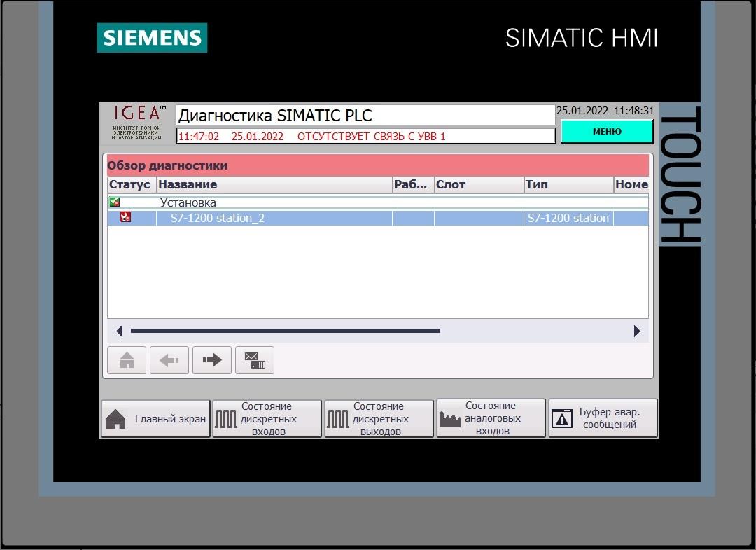Click the Раб... column header
The width and height of the screenshot is (756, 550).
pos(413,184)
